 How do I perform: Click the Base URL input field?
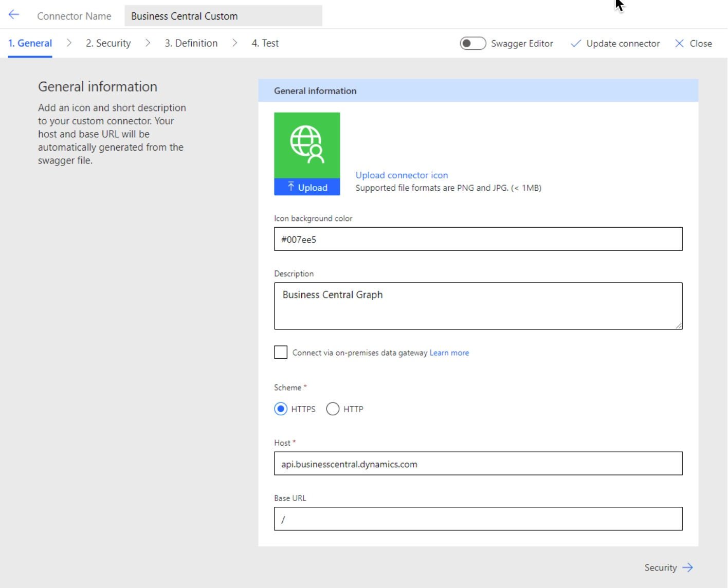478,519
